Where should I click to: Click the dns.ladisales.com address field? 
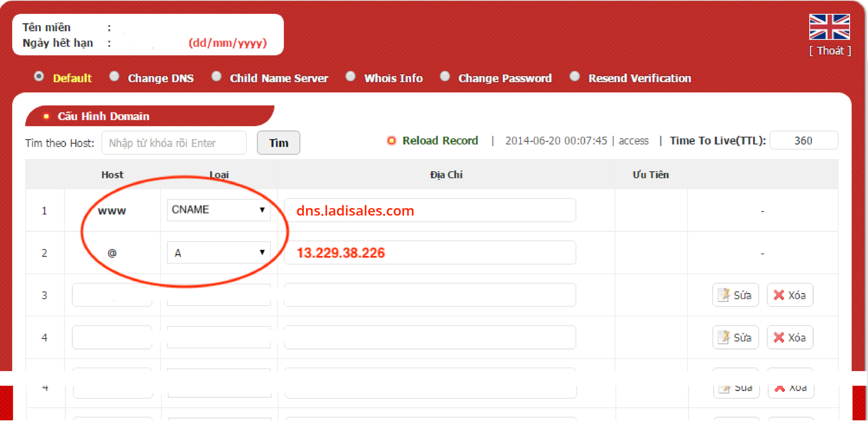[x=430, y=210]
